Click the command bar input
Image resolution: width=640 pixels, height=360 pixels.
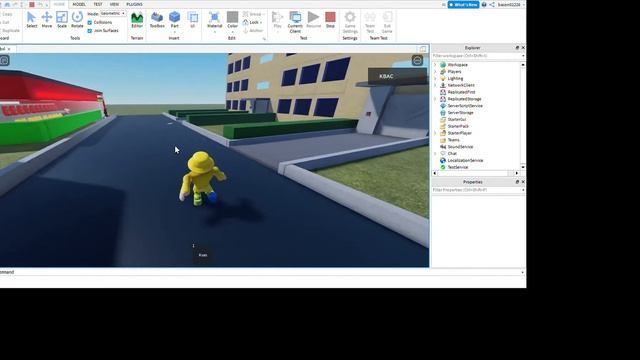point(261,272)
